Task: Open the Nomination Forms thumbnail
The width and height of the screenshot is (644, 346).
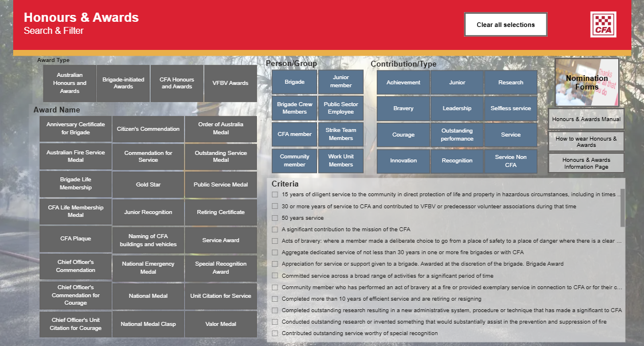Action: click(587, 81)
